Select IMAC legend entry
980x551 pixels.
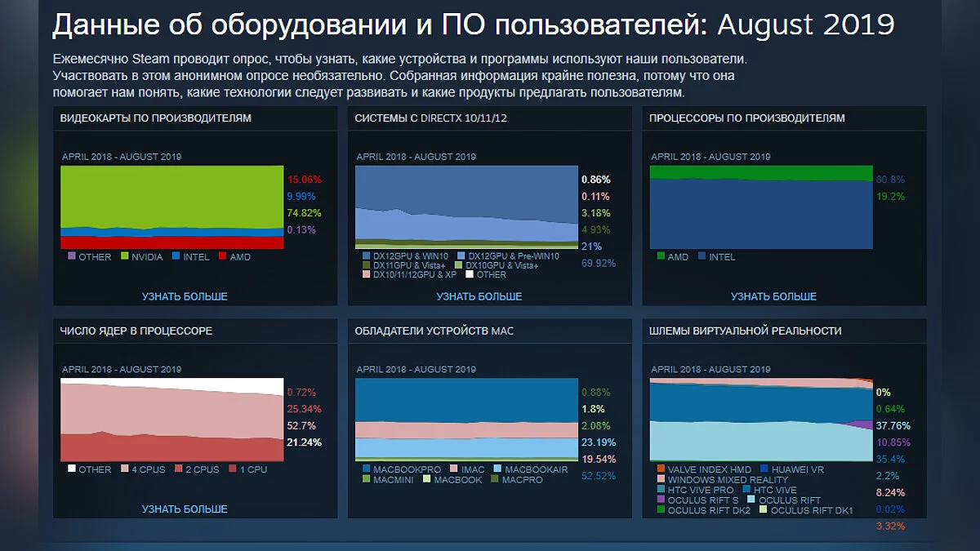tap(467, 469)
